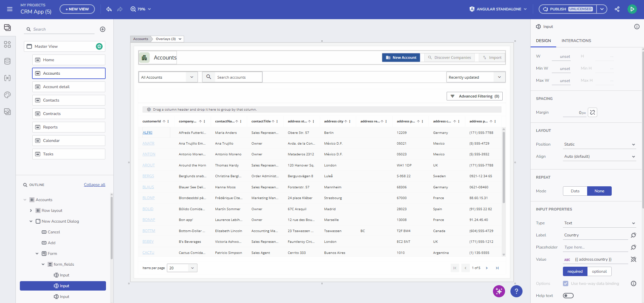Open the Media assets panel in sidebar
The height and width of the screenshot is (303, 644).
(7, 112)
